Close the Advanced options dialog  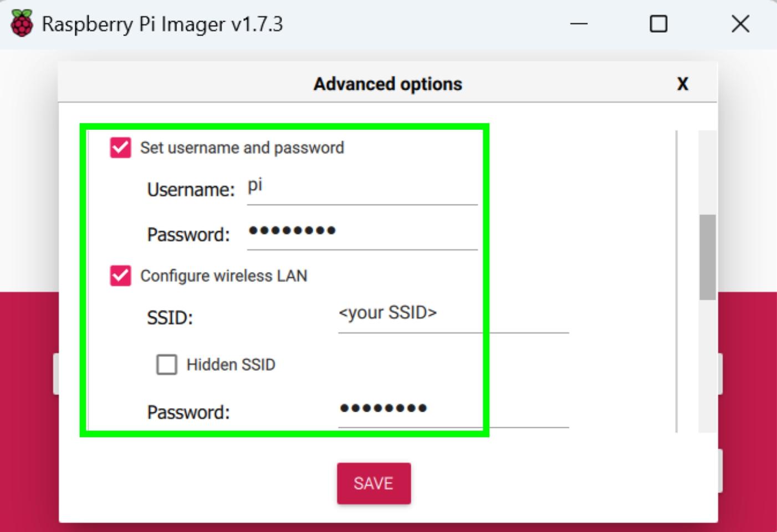(682, 84)
